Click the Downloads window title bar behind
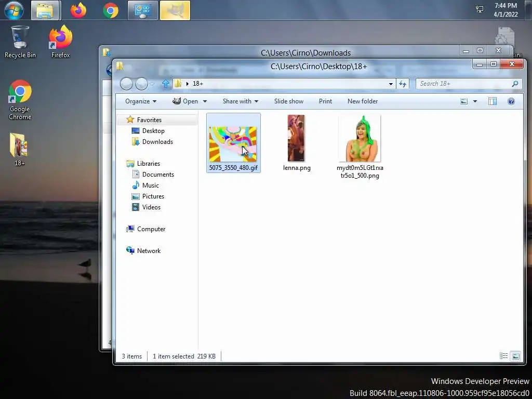 tap(305, 52)
